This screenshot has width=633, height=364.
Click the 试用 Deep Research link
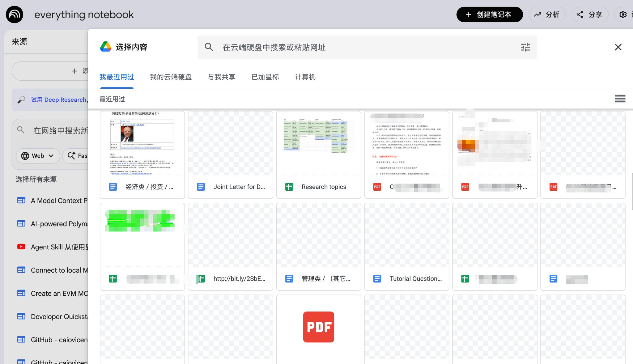point(59,100)
